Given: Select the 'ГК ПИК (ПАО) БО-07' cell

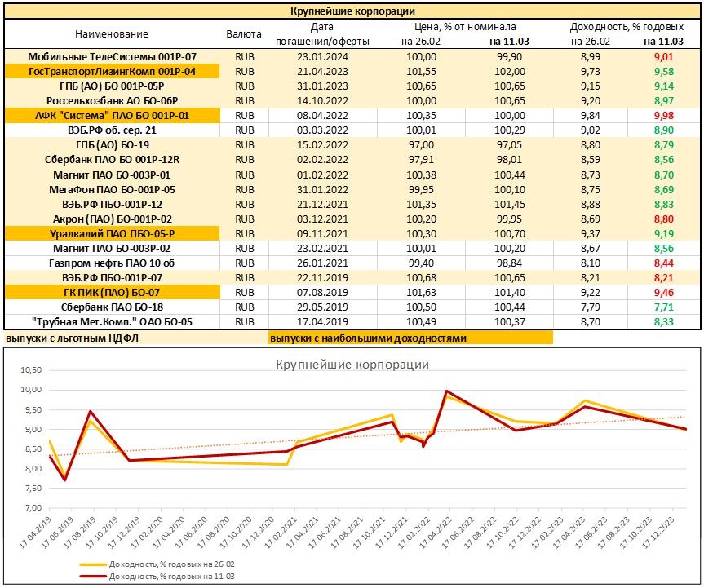Looking at the screenshot, I should 112,292.
